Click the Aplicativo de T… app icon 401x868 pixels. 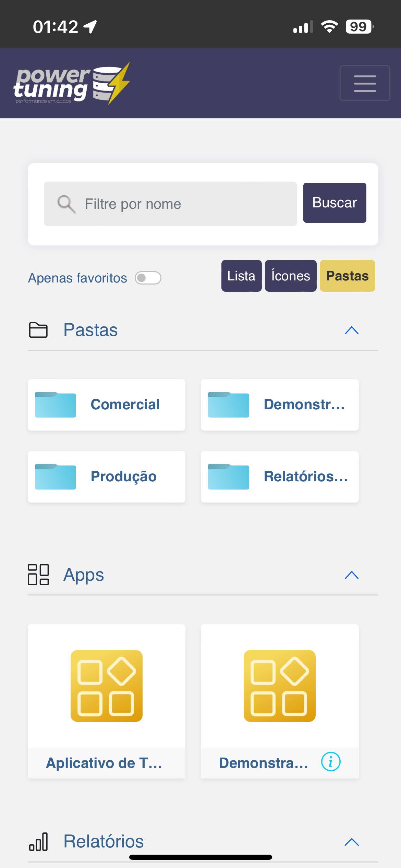pos(106,686)
